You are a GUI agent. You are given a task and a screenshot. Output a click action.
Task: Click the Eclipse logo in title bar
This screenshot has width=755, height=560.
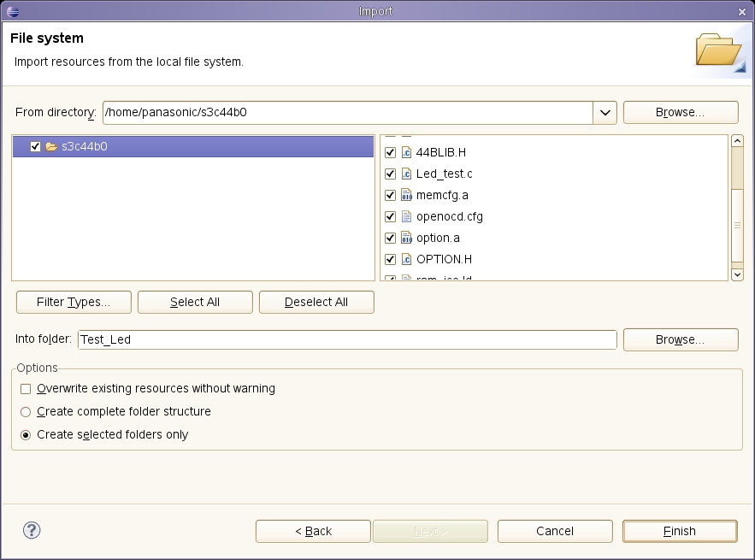(13, 12)
